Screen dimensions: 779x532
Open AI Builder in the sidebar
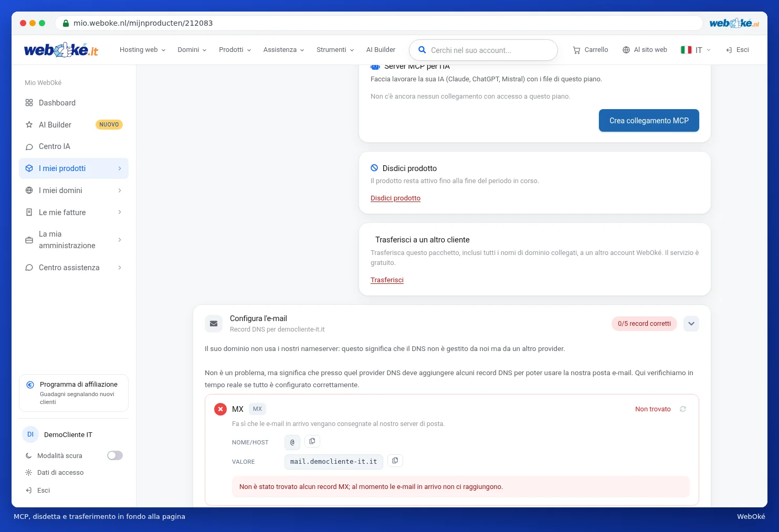pyautogui.click(x=73, y=125)
